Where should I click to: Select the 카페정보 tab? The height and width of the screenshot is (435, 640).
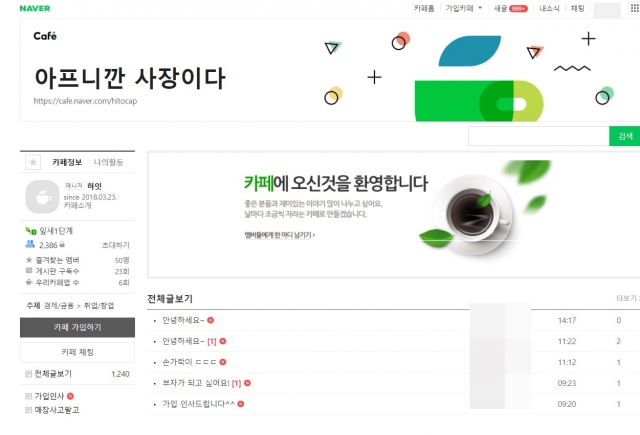[67, 162]
